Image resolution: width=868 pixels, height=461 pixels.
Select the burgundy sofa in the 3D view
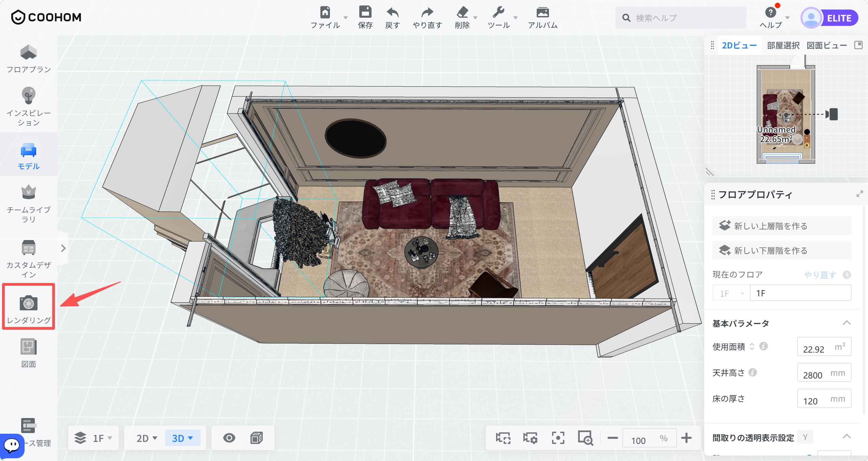[431, 204]
